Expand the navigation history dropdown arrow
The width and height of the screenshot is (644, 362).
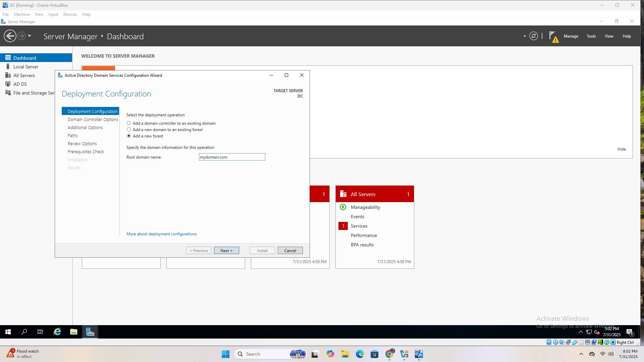point(30,36)
